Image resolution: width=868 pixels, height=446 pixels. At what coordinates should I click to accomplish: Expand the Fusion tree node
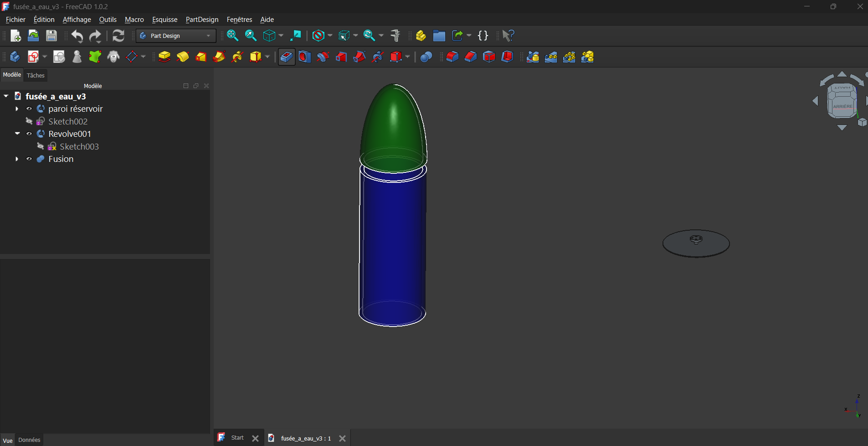17,159
